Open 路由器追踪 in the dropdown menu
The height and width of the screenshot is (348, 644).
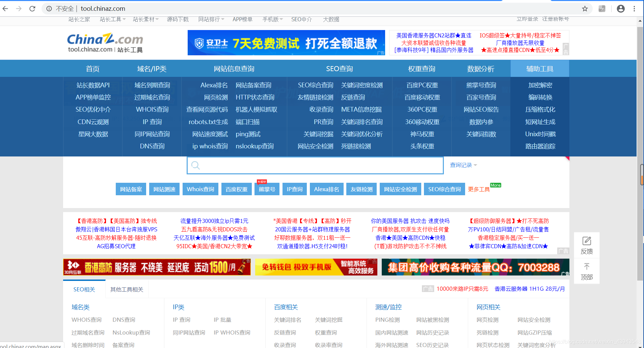(540, 146)
